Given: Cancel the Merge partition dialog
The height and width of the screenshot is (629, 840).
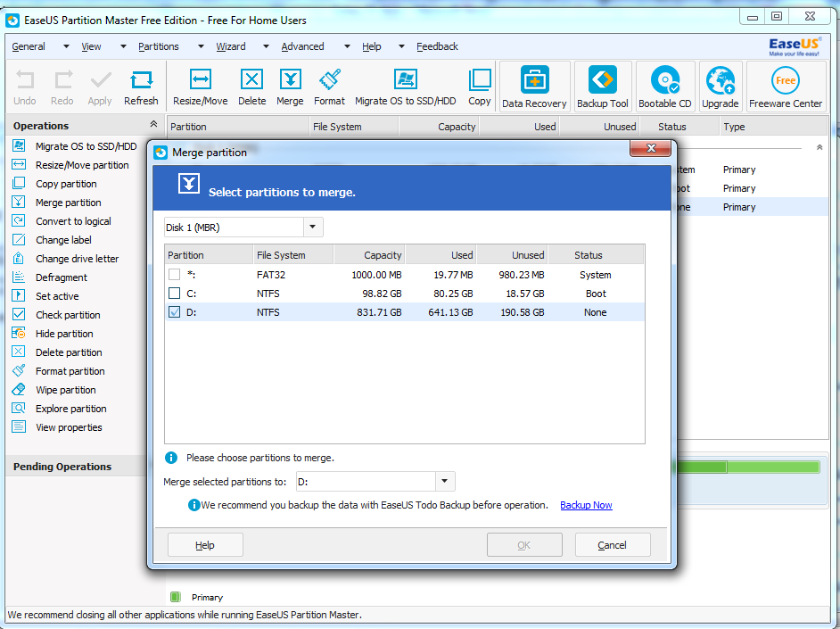Looking at the screenshot, I should tap(613, 545).
